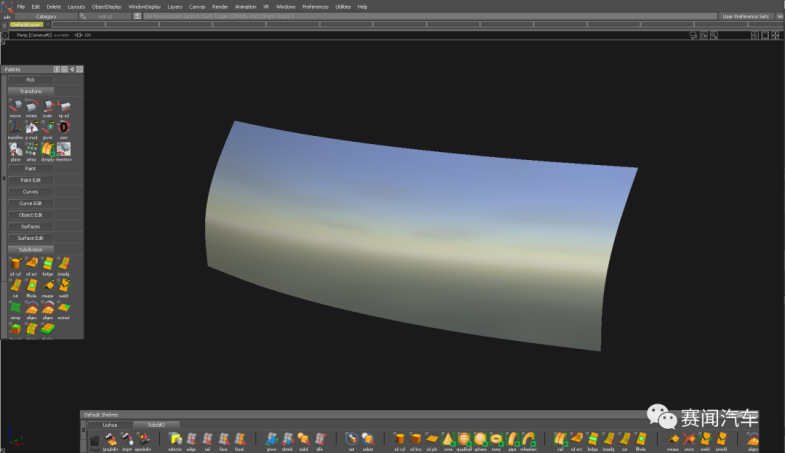Switch to the second shelf tab
785x453 pixels.
pos(154,425)
